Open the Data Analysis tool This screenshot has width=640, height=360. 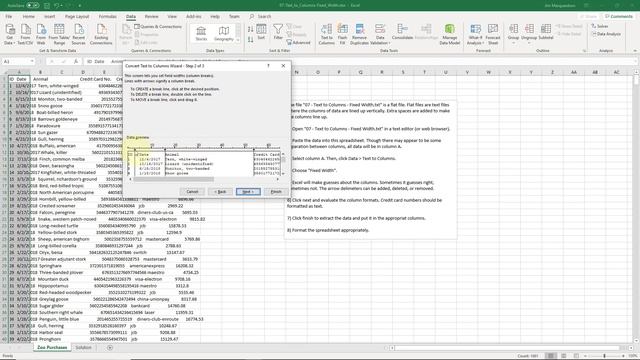pyautogui.click(x=606, y=34)
